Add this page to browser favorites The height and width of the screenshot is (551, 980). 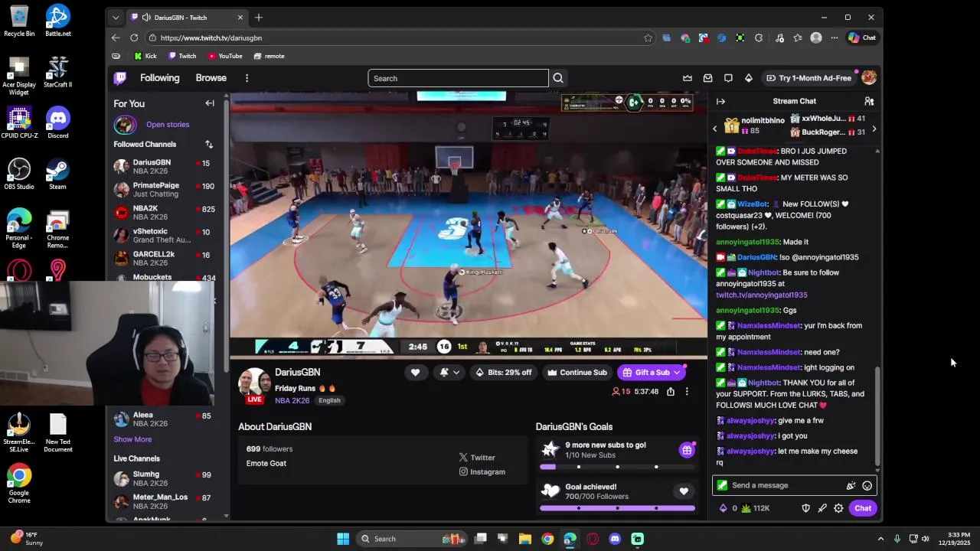coord(648,37)
